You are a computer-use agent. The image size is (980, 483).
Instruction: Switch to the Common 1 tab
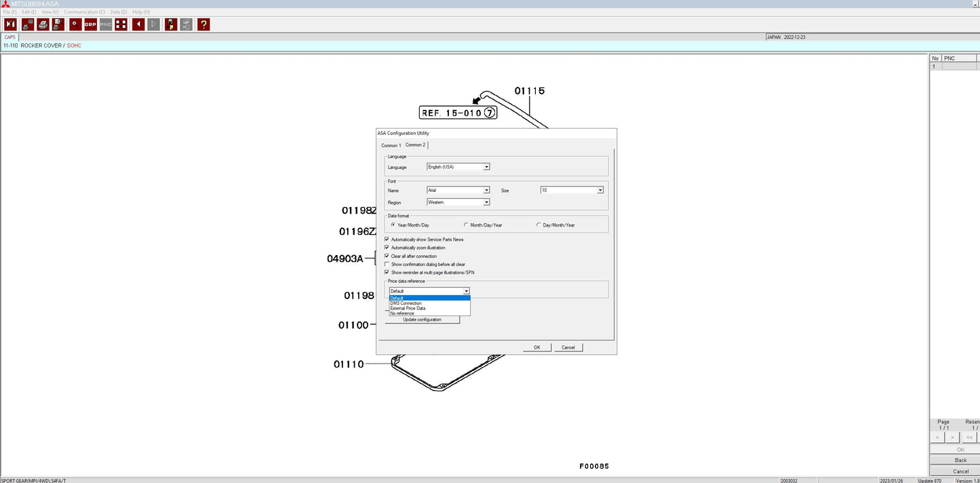[391, 145]
